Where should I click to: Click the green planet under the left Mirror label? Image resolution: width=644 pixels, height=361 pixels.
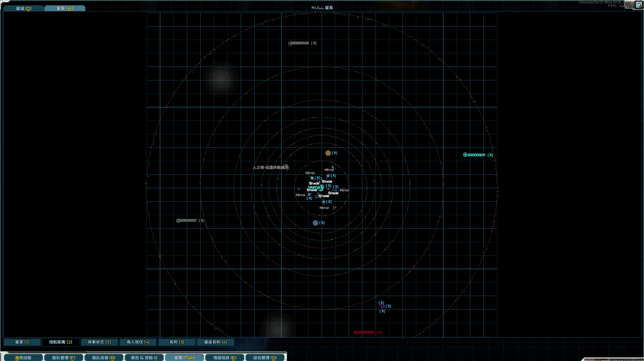(312, 178)
